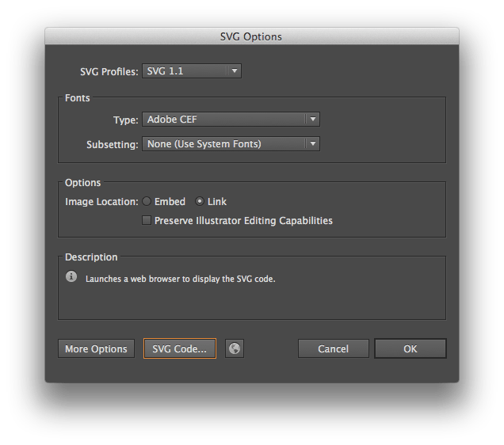
Task: Enable Preserve Illustrator Editing Capabilities checkbox
Action: [147, 221]
